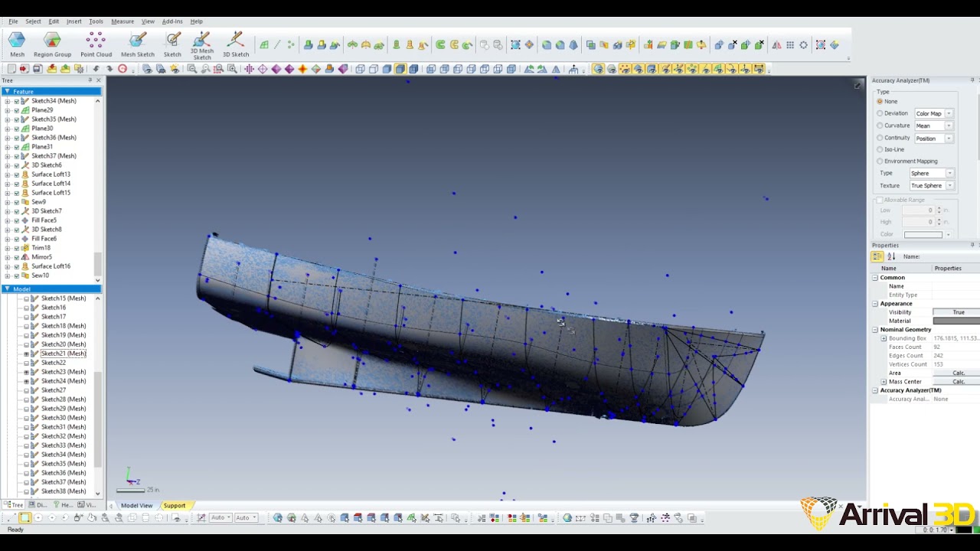Viewport: 980px width, 551px height.
Task: Click the Visibility True value field
Action: pos(956,312)
